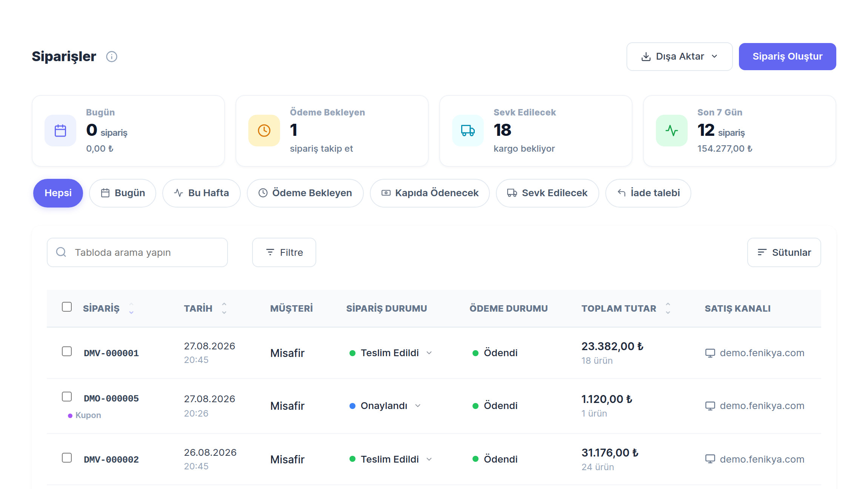Click the Sipariş Oluştur button
This screenshot has width=868, height=489.
[x=787, y=57]
